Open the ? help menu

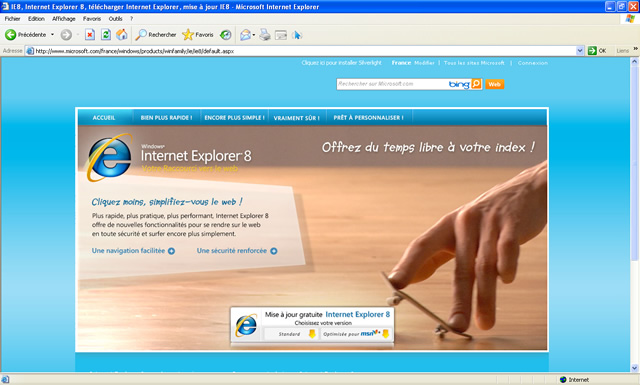[x=131, y=19]
